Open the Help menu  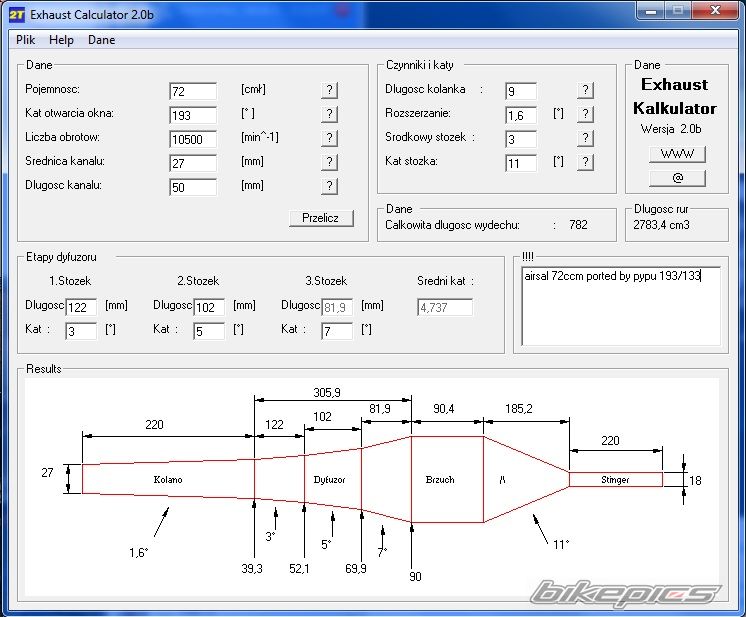pos(62,40)
